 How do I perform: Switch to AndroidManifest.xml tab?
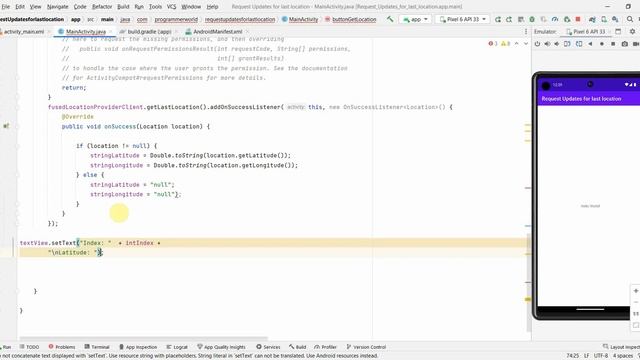point(218,31)
